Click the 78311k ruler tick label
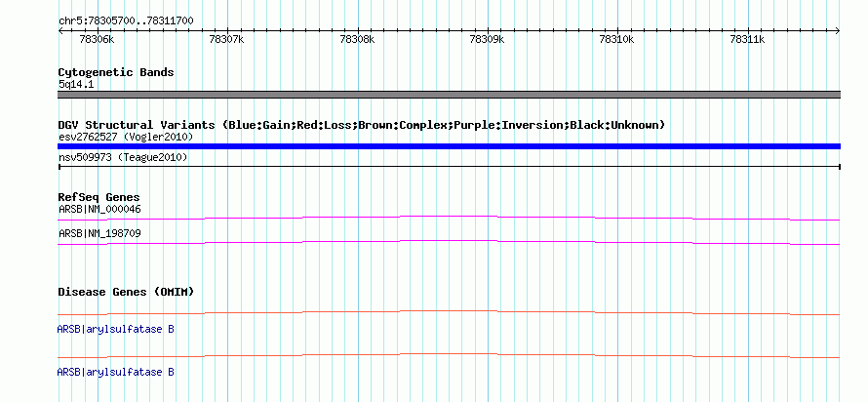Screen dimensions: 868x402 pyautogui.click(x=747, y=39)
